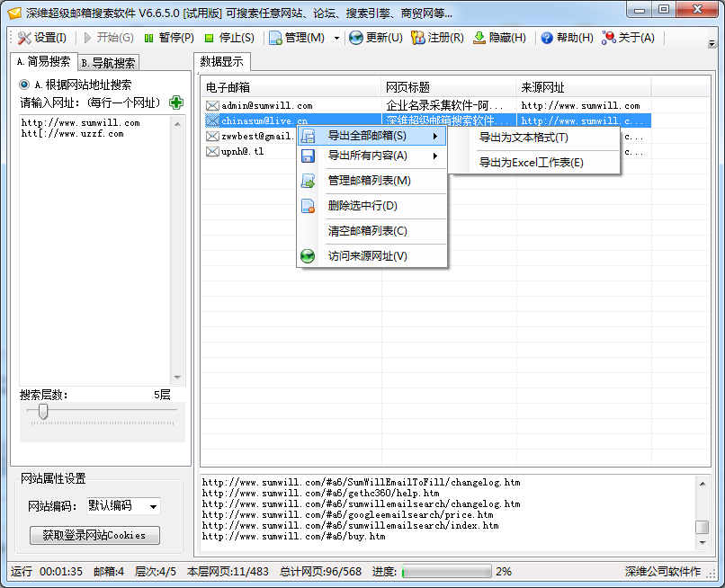Click the 获取登录网站Cookies button
Viewport: 725px width, 588px height.
(94, 535)
